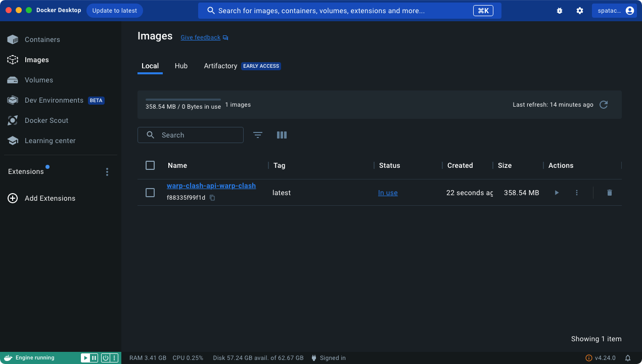Open the Extensions three-dot menu
This screenshot has width=642, height=364.
pyautogui.click(x=107, y=172)
